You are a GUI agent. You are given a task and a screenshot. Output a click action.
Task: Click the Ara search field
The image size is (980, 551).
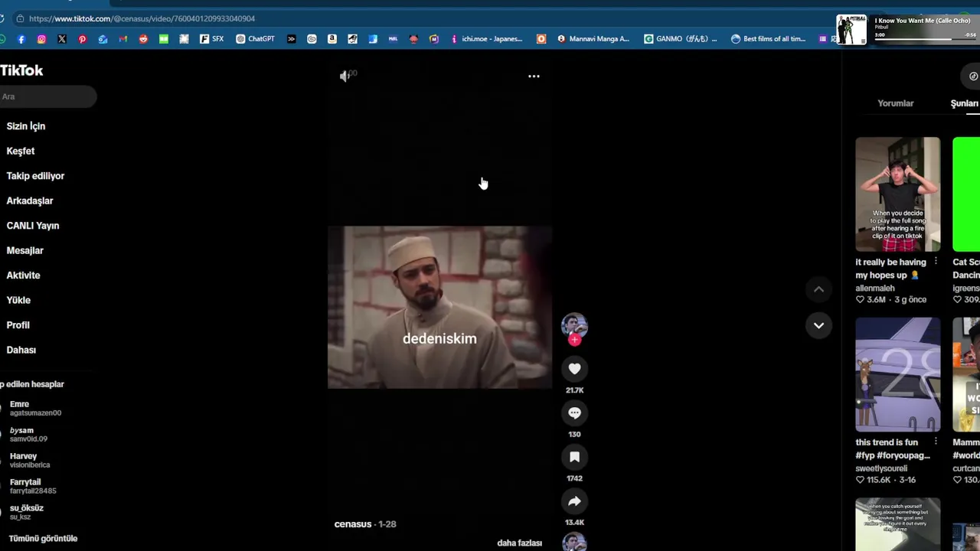coord(48,96)
